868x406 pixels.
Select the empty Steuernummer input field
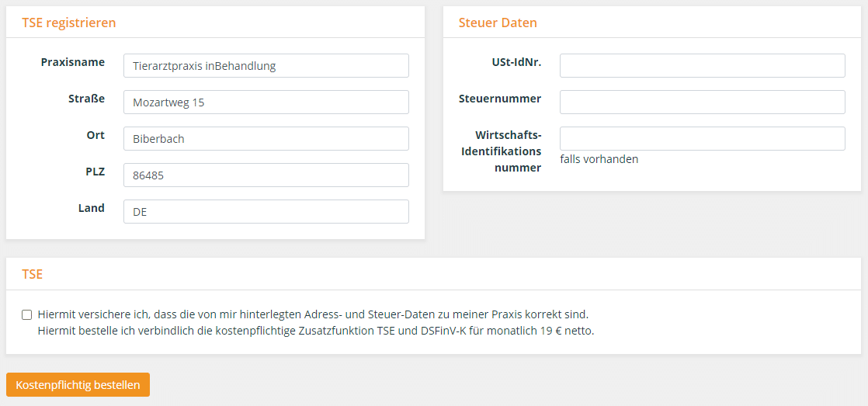pyautogui.click(x=703, y=102)
